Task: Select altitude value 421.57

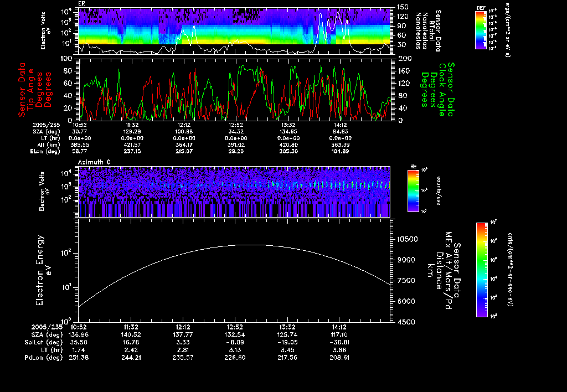Action: [x=132, y=145]
